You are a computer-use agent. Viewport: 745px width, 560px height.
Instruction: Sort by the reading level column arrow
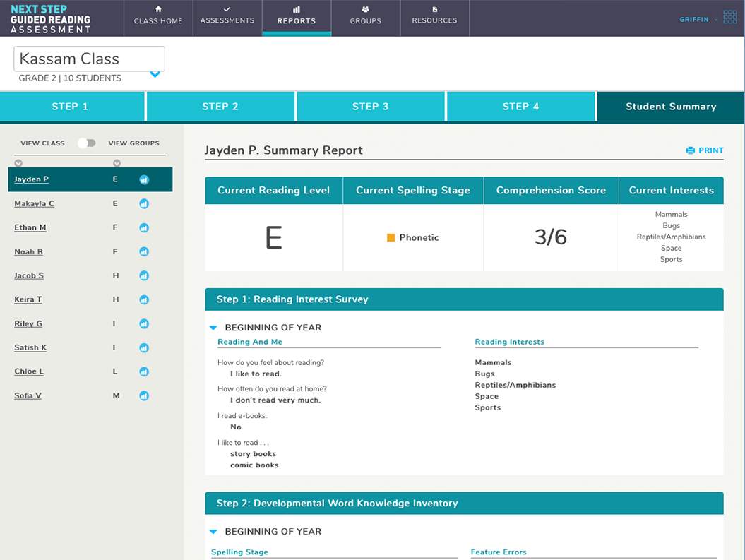pos(117,164)
